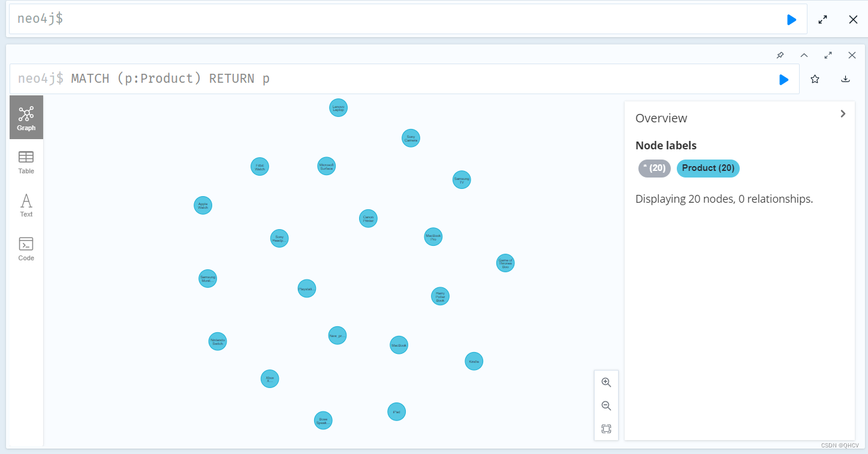Fullscreen the MATCH query result frame

(828, 55)
